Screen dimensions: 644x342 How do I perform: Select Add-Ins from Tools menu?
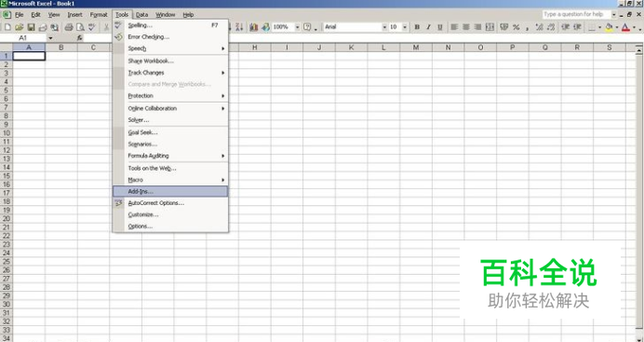pyautogui.click(x=170, y=192)
